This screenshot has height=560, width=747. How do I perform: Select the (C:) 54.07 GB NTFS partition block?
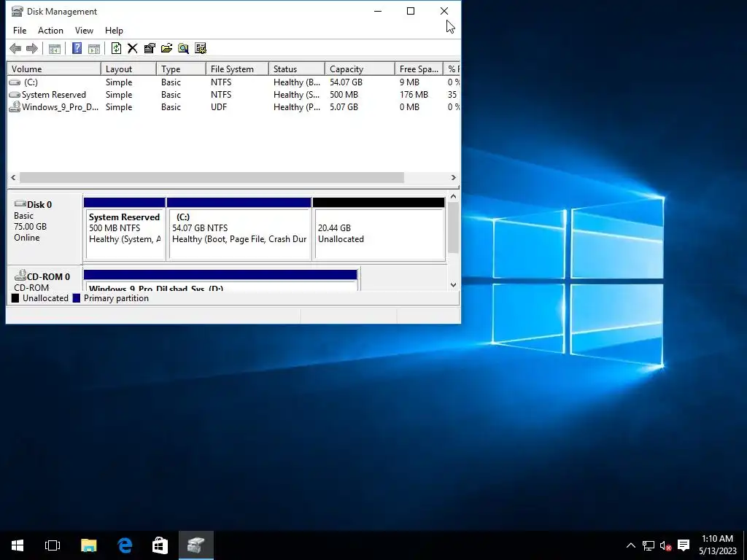(x=239, y=229)
